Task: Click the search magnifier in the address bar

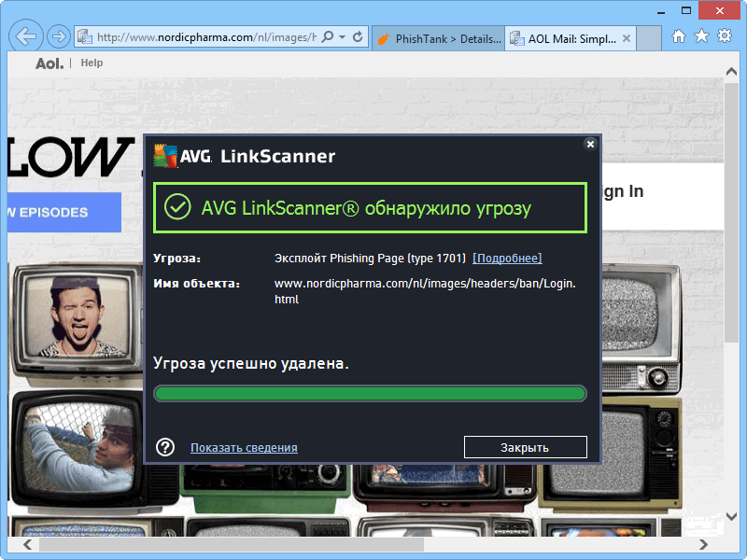Action: [x=328, y=36]
